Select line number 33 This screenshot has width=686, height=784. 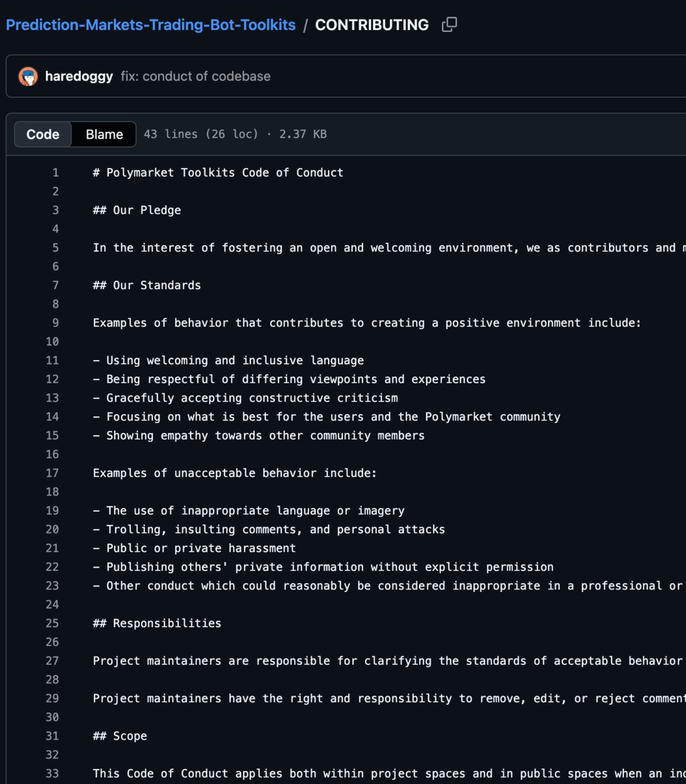tap(52, 774)
